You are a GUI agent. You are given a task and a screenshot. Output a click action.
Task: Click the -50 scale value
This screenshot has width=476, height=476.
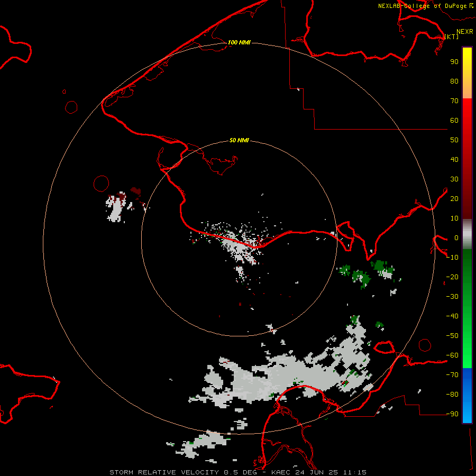tap(452, 336)
